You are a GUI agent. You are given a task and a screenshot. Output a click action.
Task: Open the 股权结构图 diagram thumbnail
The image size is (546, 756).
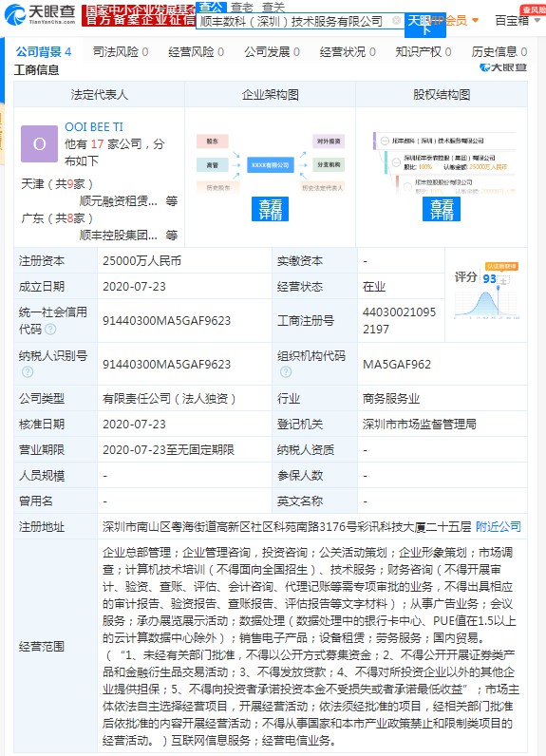442,164
